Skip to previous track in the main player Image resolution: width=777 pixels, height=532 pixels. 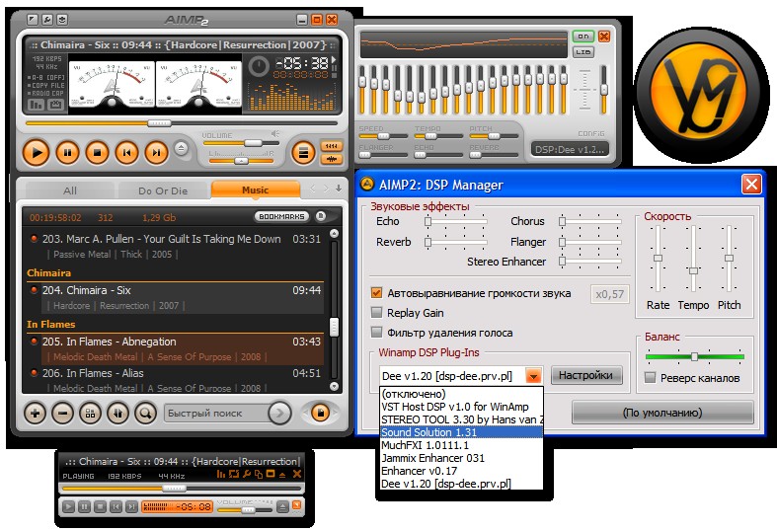click(126, 153)
